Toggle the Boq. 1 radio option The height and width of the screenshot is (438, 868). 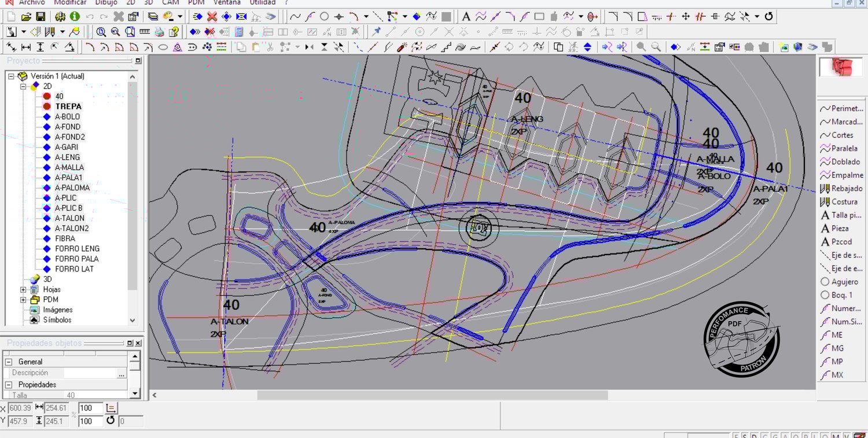pyautogui.click(x=825, y=295)
